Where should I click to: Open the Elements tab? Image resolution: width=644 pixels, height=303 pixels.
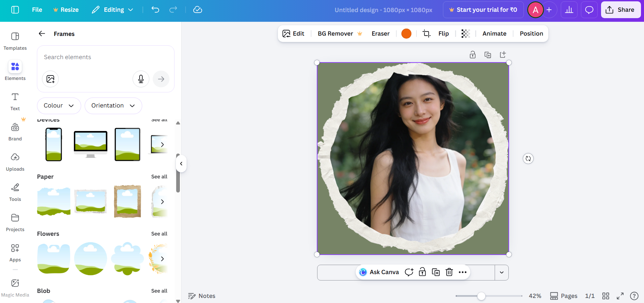pos(15,71)
